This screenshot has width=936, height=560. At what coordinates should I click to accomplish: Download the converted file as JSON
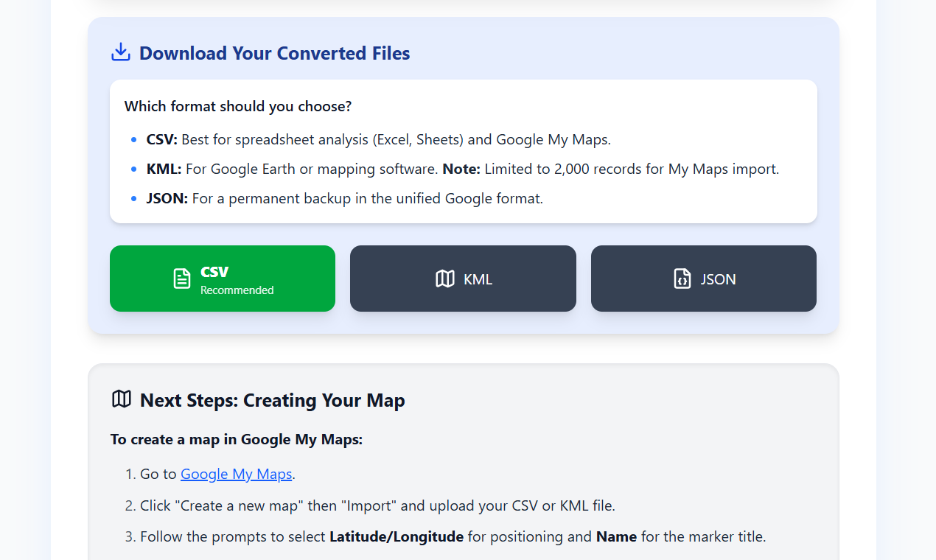point(703,279)
